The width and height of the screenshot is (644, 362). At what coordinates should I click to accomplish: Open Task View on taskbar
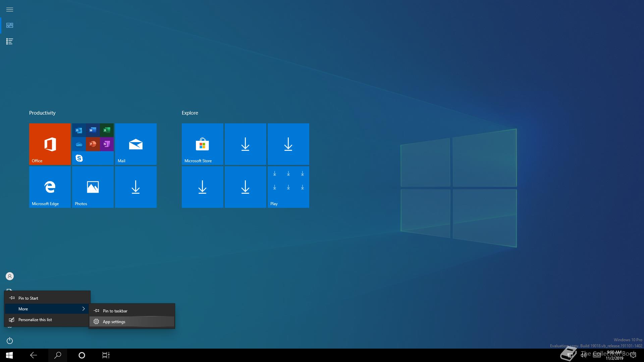point(106,355)
